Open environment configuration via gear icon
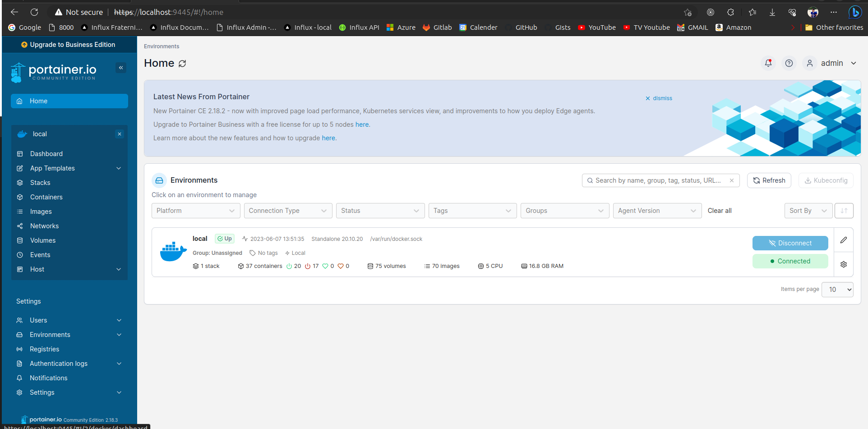The width and height of the screenshot is (868, 429). tap(843, 264)
